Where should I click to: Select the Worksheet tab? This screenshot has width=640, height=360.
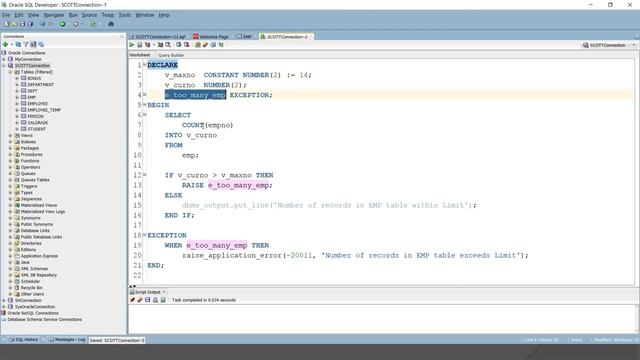(x=140, y=55)
